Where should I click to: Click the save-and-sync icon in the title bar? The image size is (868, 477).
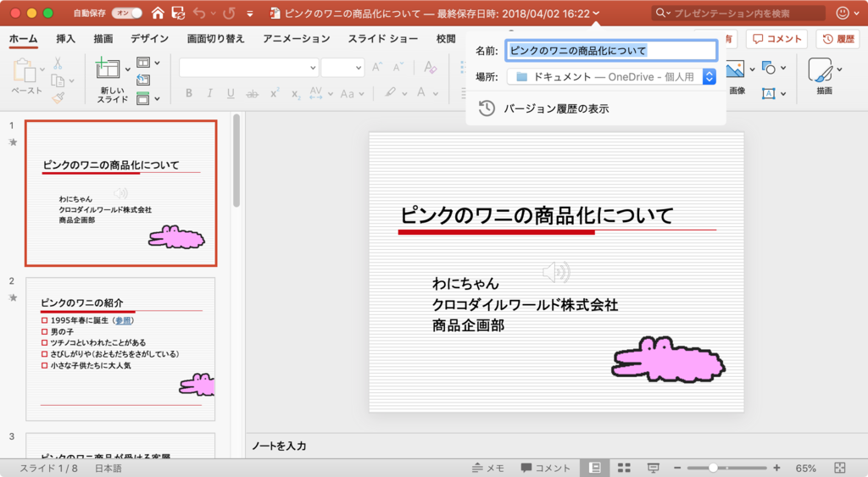(x=178, y=13)
